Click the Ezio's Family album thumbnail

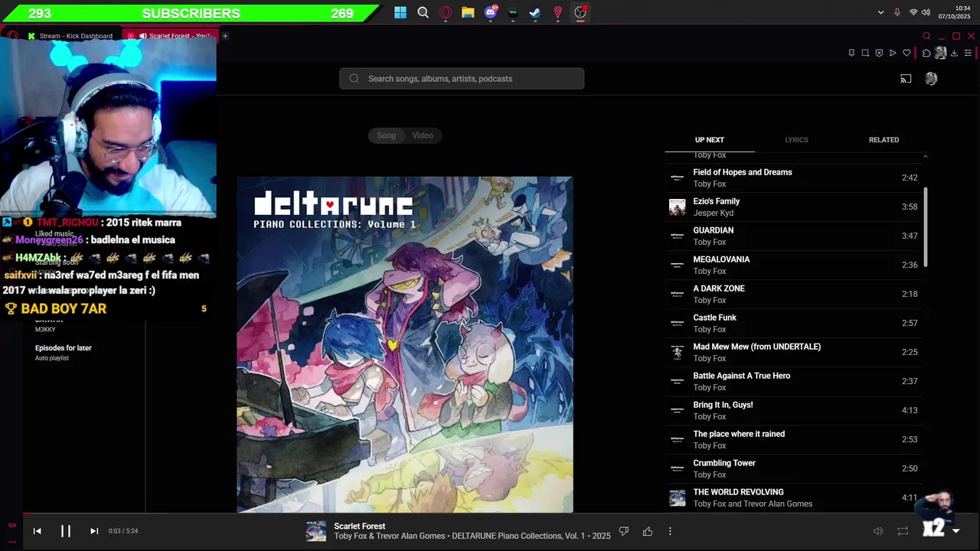[x=677, y=207]
